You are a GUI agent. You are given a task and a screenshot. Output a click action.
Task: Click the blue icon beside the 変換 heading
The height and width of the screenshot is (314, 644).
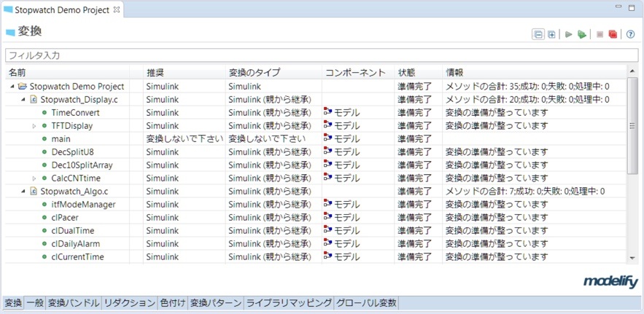click(10, 32)
